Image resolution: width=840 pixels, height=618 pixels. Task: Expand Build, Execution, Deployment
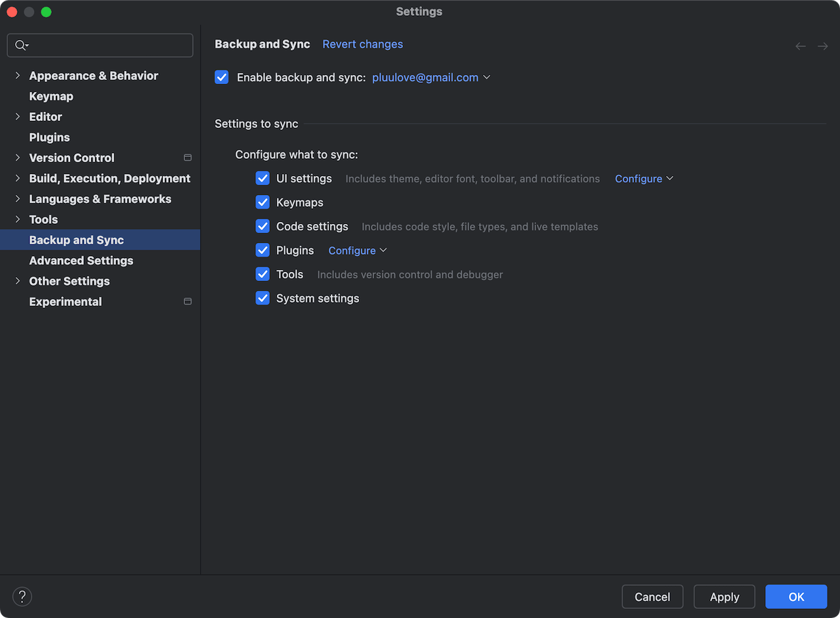pos(17,178)
